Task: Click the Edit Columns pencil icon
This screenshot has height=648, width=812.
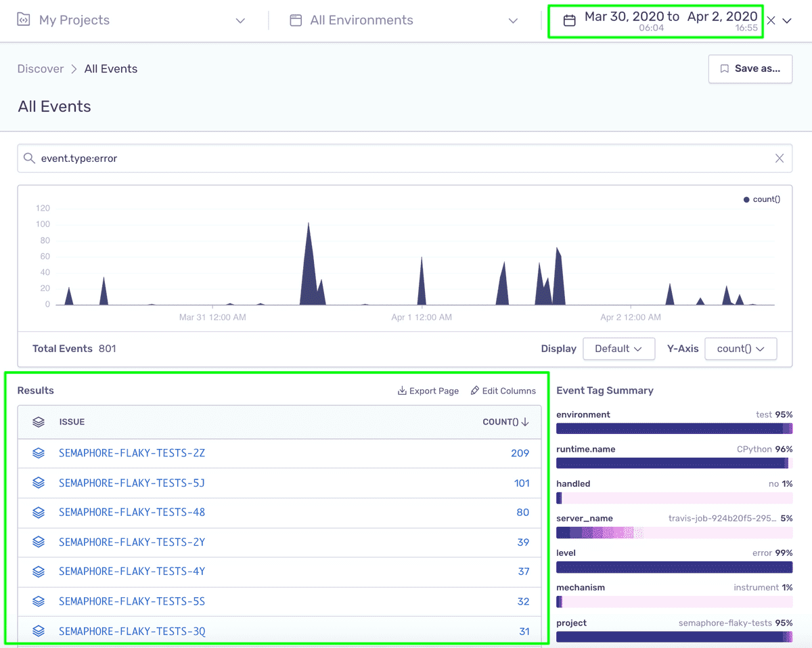Action: (x=475, y=391)
